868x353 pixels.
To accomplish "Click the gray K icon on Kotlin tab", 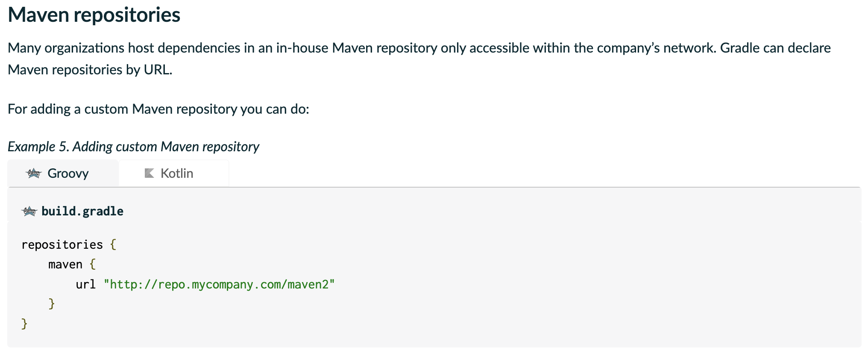I will pyautogui.click(x=149, y=173).
